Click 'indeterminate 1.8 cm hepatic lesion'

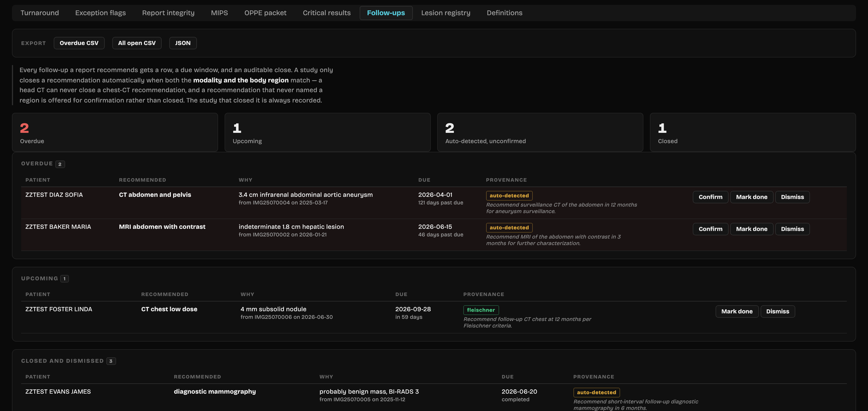(x=291, y=227)
